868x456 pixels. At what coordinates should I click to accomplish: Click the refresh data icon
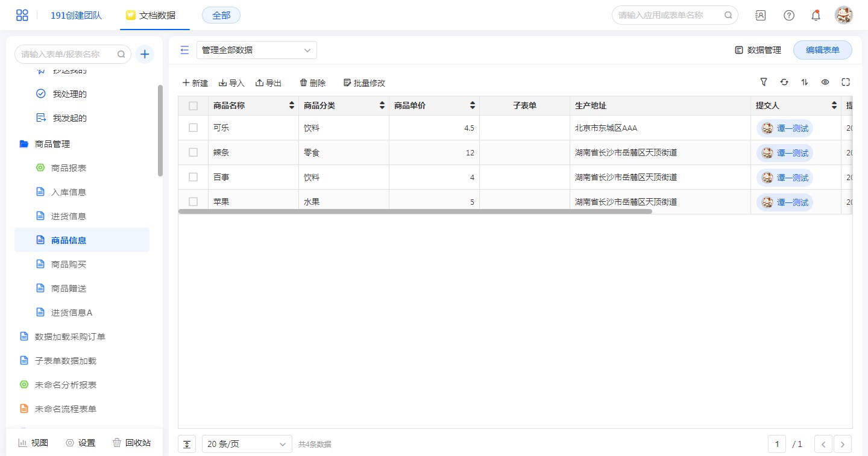pos(784,83)
